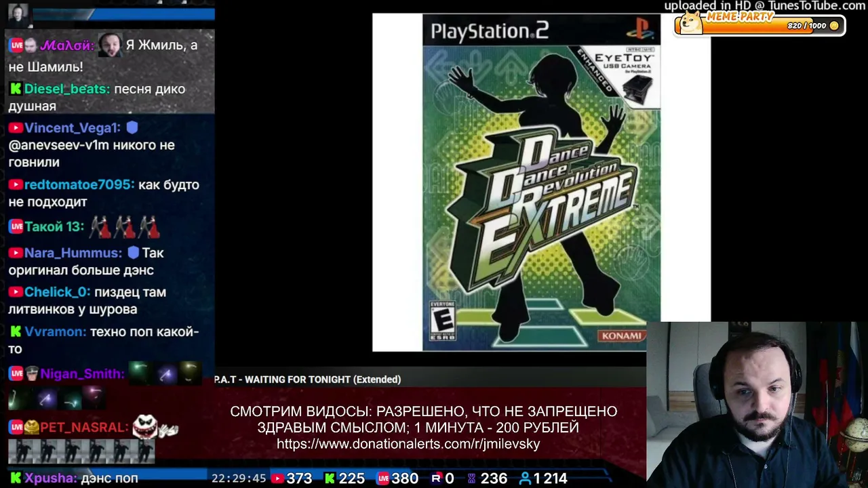Click the YouTube viewer icon beside 373
The height and width of the screenshot is (488, 868).
point(277,479)
